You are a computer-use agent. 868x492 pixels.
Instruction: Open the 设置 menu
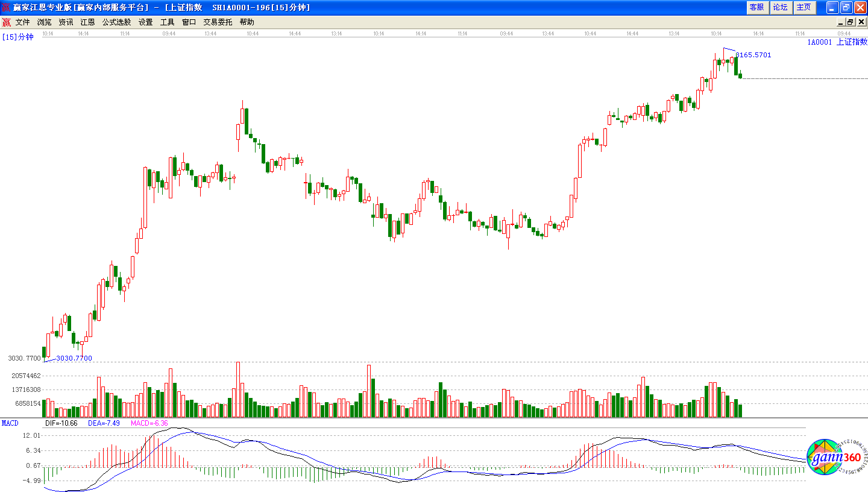point(145,22)
